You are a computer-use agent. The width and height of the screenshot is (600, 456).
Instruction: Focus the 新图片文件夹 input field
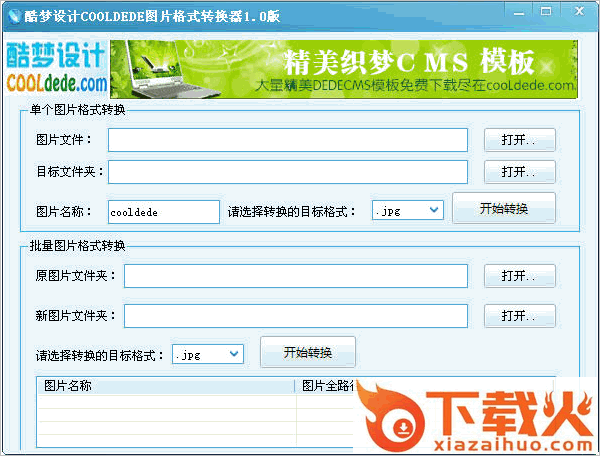point(296,316)
